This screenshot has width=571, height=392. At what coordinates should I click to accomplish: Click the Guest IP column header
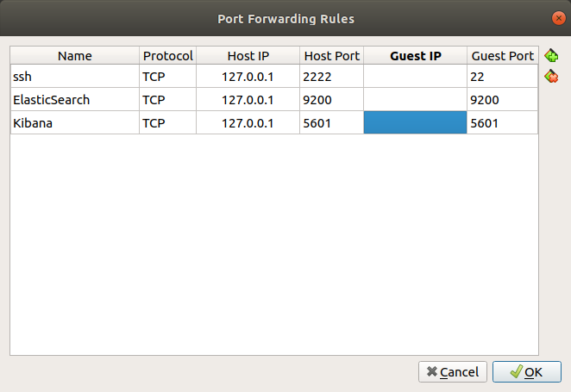coord(415,56)
